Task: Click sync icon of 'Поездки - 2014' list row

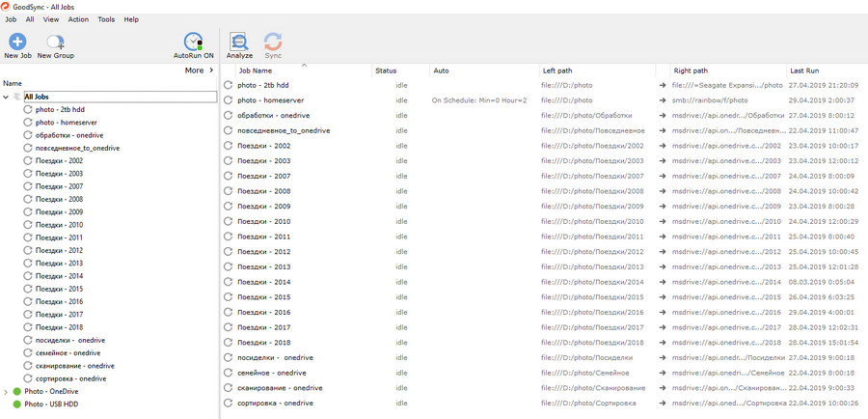Action: [x=228, y=282]
